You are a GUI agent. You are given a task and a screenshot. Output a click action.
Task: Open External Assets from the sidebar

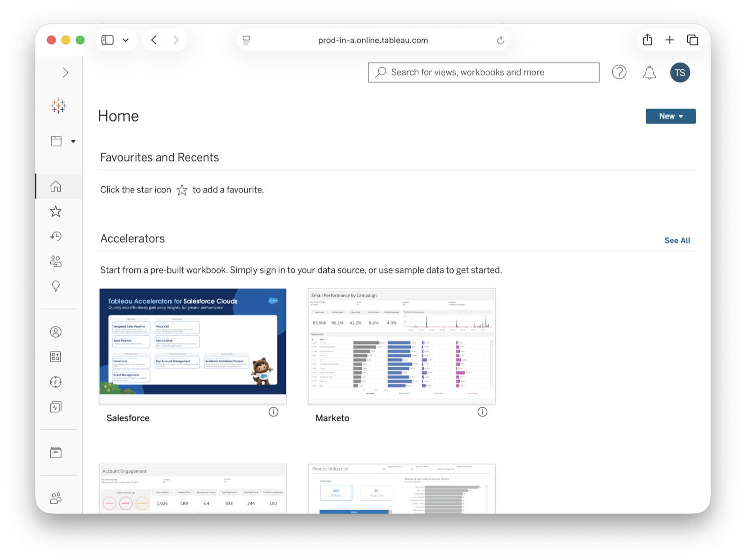(x=55, y=452)
